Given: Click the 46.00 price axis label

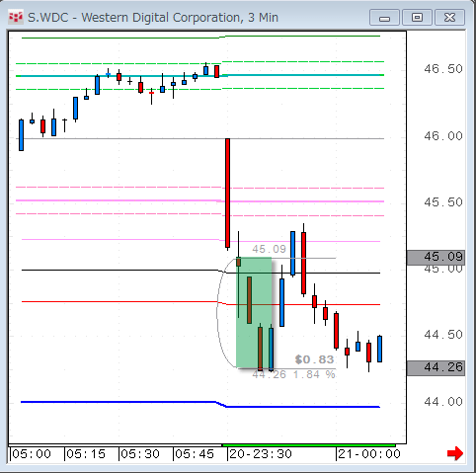Looking at the screenshot, I should [443, 136].
